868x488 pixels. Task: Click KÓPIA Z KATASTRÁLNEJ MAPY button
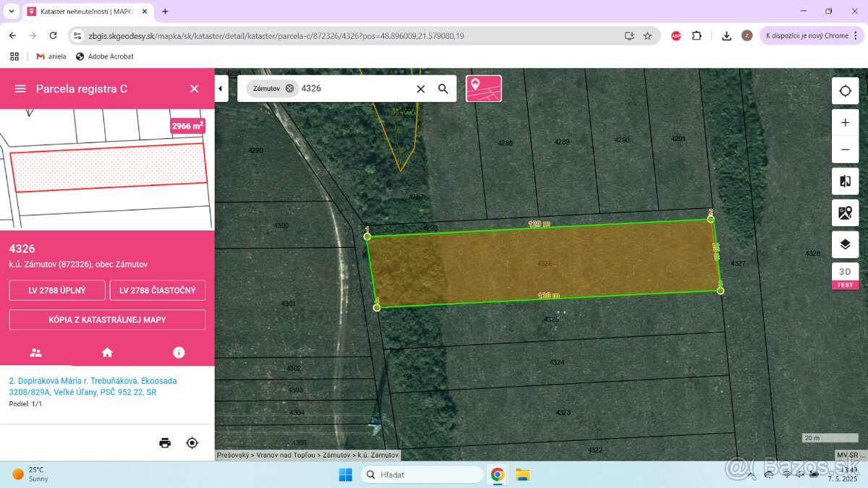[107, 320]
